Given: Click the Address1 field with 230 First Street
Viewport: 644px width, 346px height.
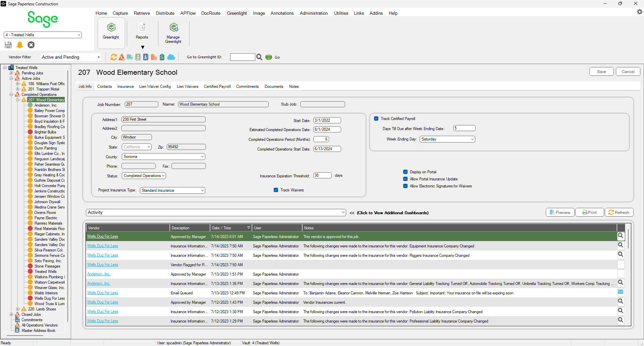Looking at the screenshot, I should (x=163, y=119).
